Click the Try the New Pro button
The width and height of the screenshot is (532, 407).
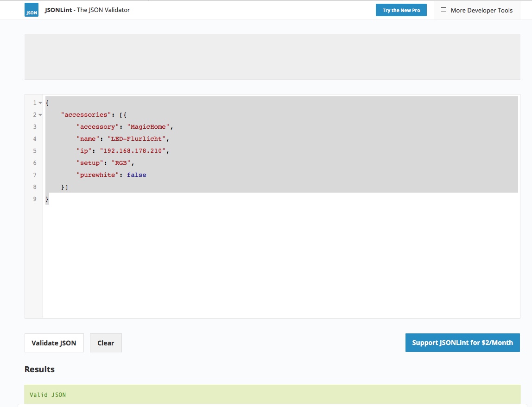[401, 10]
